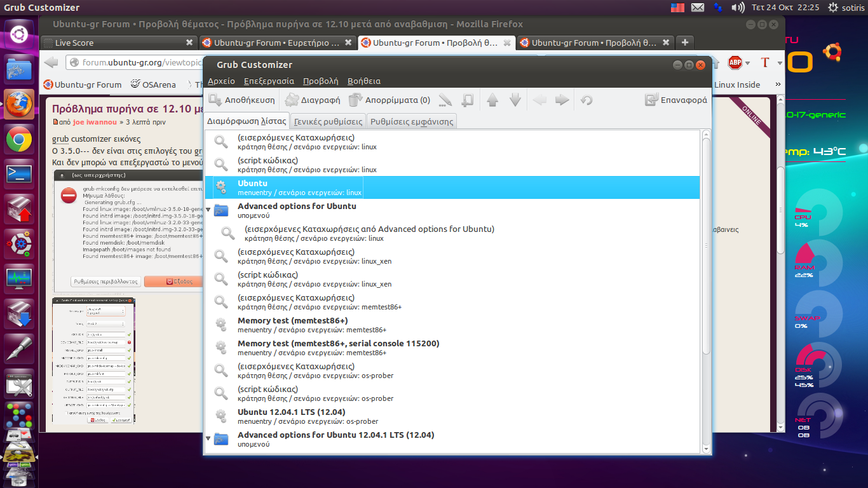The image size is (868, 488).
Task: Click the Adblock Plus icon in Firefox
Action: pos(735,62)
